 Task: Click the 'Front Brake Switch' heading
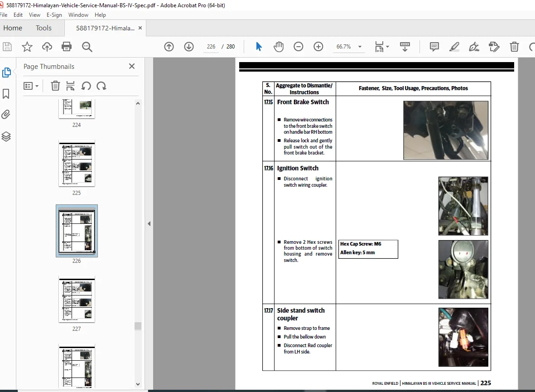click(x=303, y=102)
